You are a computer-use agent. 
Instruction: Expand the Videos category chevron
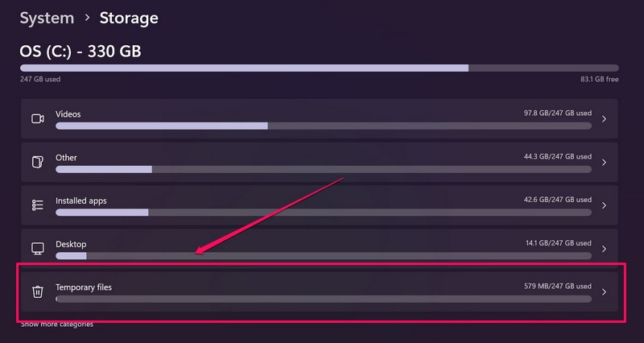coord(604,118)
